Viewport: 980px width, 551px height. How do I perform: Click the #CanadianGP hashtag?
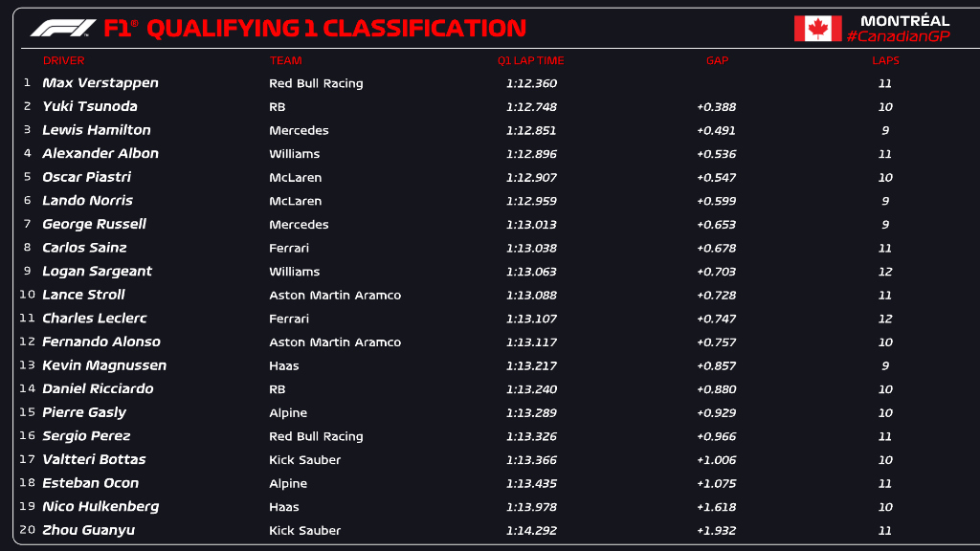[898, 37]
